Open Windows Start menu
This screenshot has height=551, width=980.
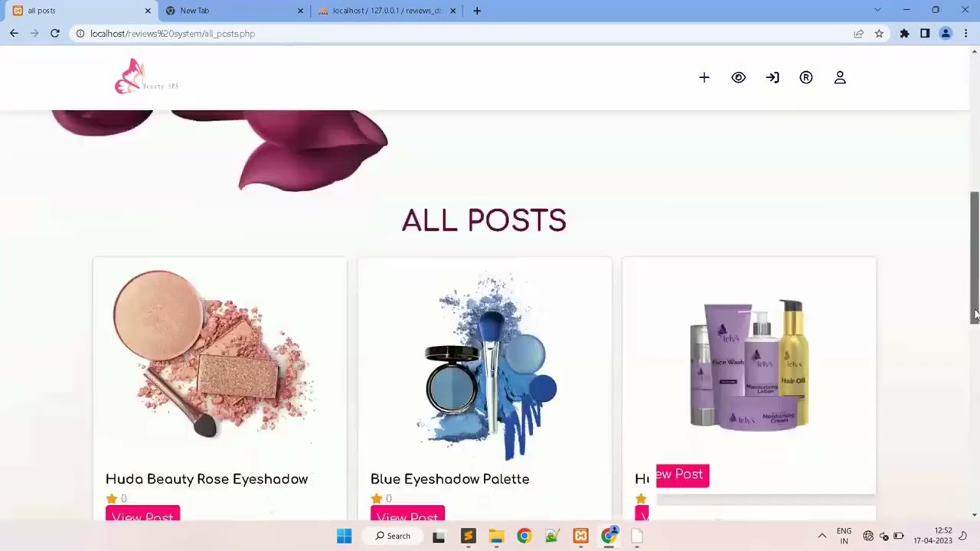coord(345,536)
